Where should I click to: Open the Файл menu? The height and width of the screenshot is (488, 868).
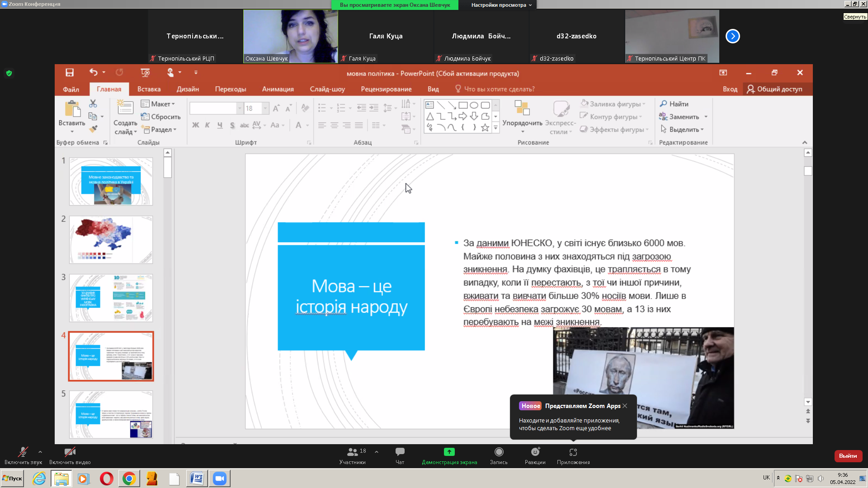pos(71,89)
